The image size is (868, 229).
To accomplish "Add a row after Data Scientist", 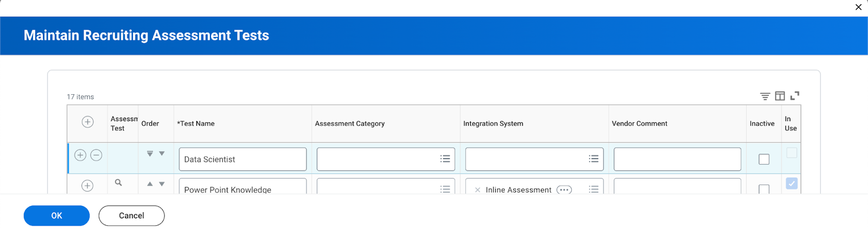I will 80,155.
